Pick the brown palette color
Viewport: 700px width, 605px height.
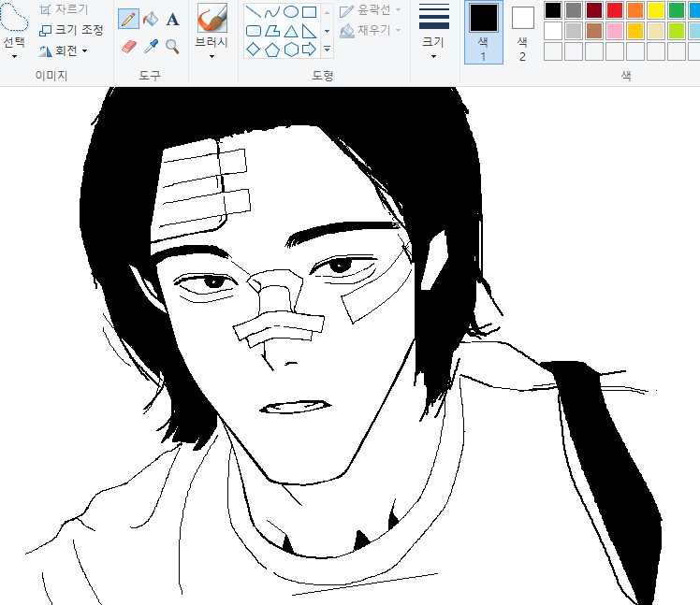(594, 31)
